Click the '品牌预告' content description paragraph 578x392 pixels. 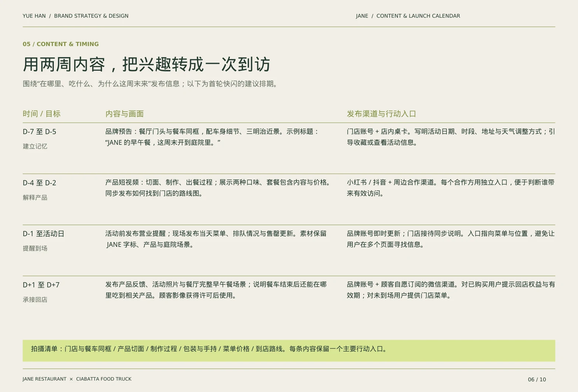click(212, 137)
